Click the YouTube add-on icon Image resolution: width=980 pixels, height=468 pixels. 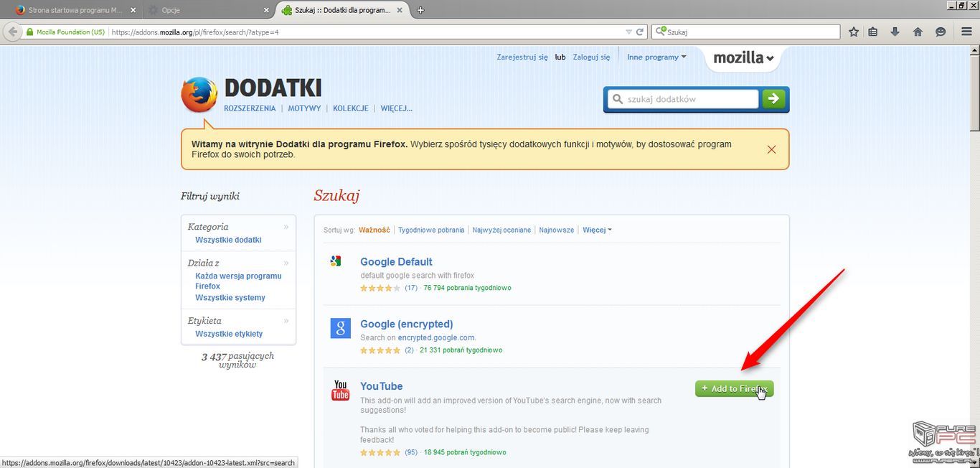pos(340,390)
